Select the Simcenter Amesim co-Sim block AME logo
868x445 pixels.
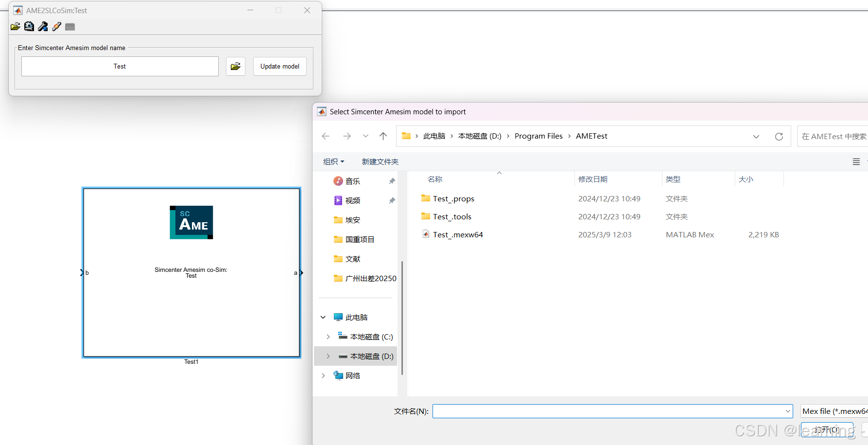[191, 222]
